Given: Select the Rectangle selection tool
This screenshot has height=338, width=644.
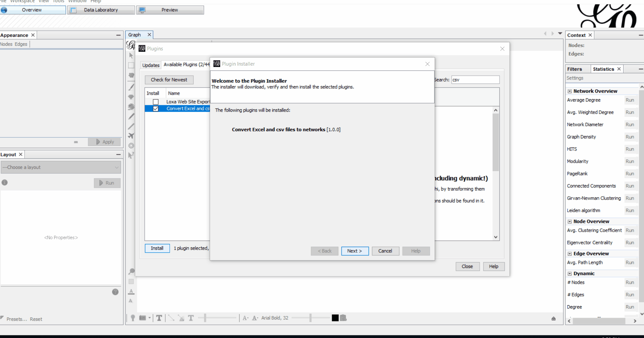Looking at the screenshot, I should tap(131, 65).
